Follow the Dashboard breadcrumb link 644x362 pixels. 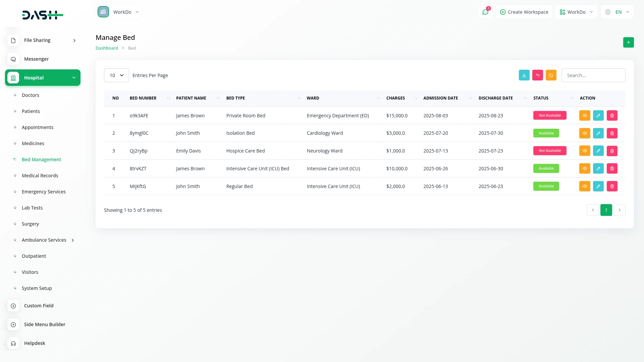pos(107,48)
